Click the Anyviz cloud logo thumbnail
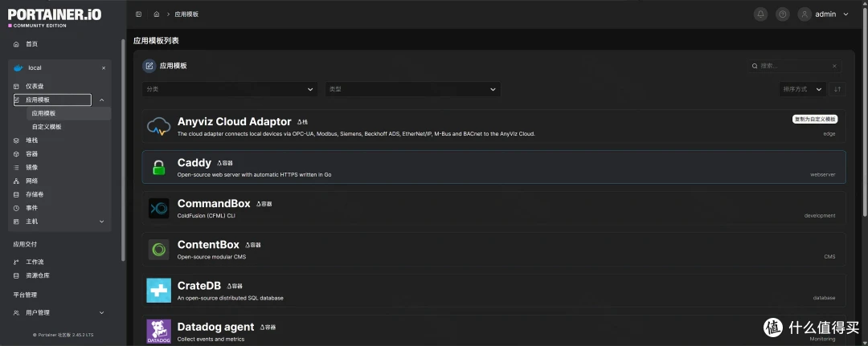Viewport: 868px width, 346px height. click(159, 127)
